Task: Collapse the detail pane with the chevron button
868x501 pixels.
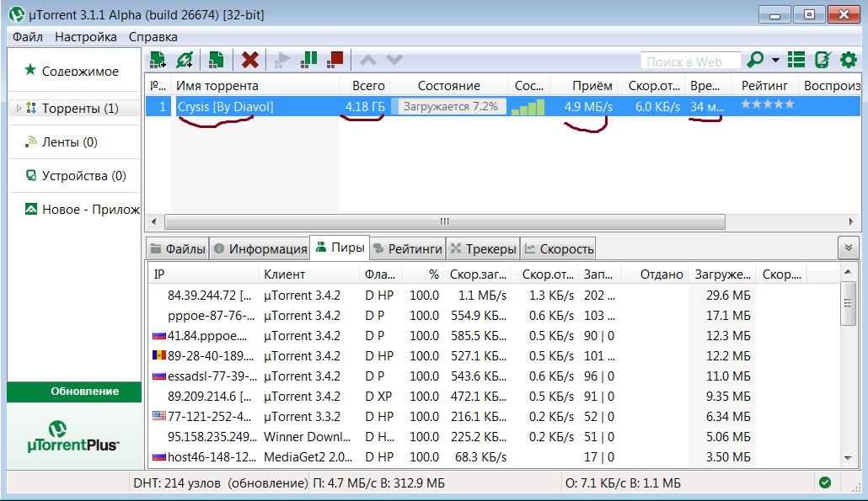Action: 848,248
